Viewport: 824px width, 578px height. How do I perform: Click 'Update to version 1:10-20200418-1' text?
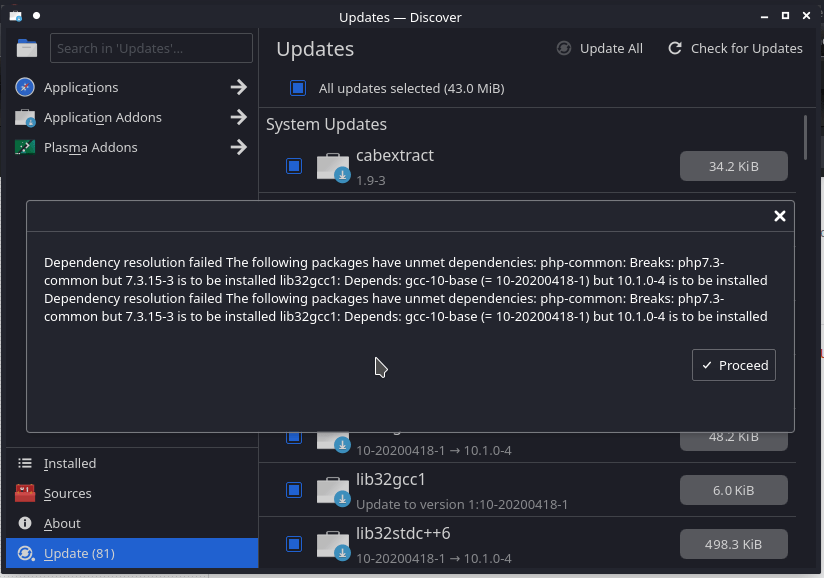pyautogui.click(x=462, y=504)
